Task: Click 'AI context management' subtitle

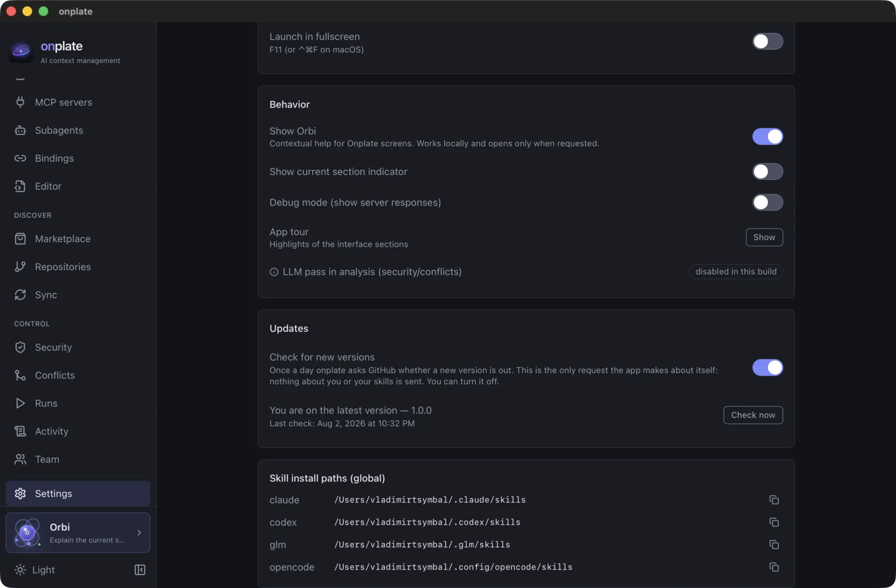Action: pos(80,60)
